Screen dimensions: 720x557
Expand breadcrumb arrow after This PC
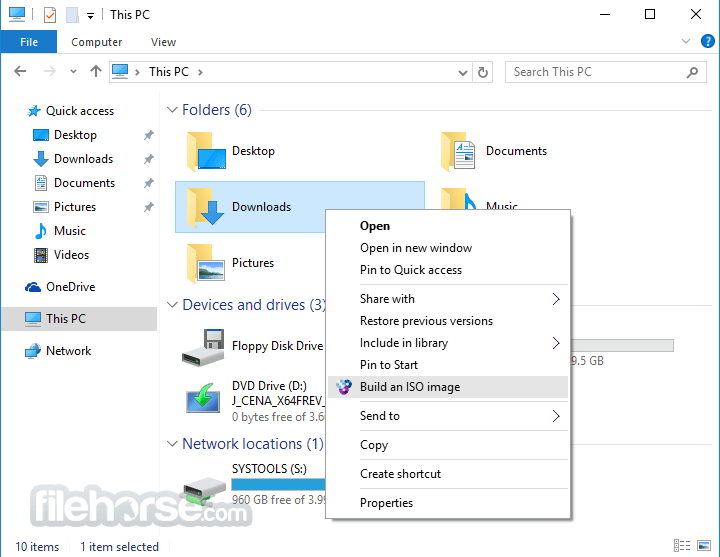[200, 73]
